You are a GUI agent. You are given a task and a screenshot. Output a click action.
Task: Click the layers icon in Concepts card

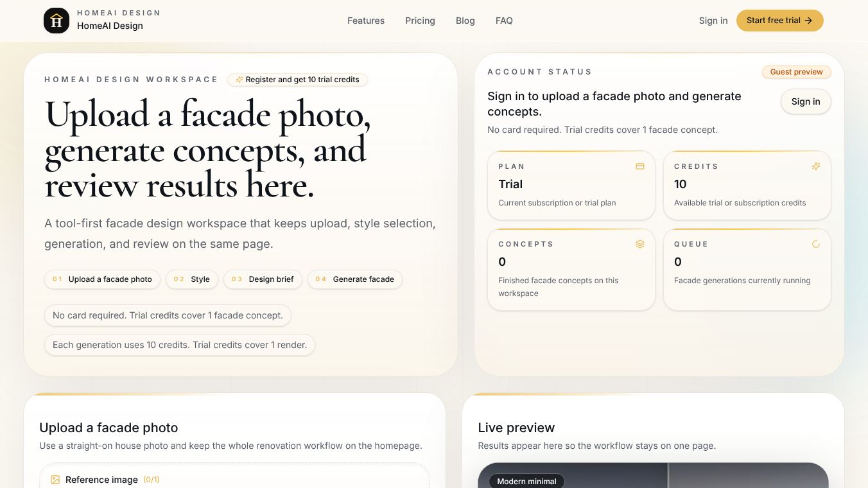coord(639,244)
